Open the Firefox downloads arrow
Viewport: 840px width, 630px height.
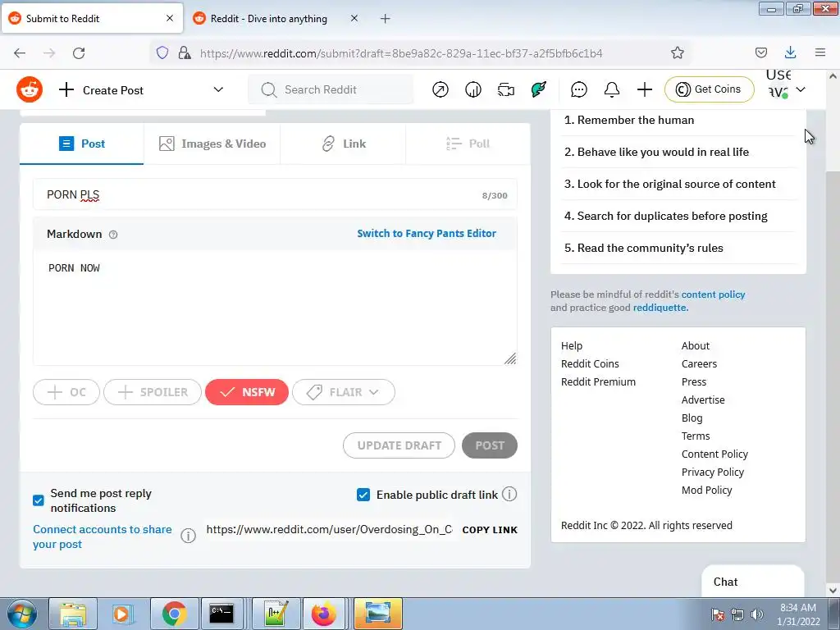[790, 52]
